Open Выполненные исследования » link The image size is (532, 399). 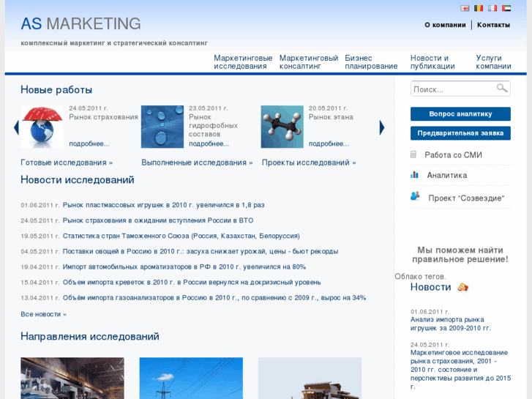[x=197, y=163]
